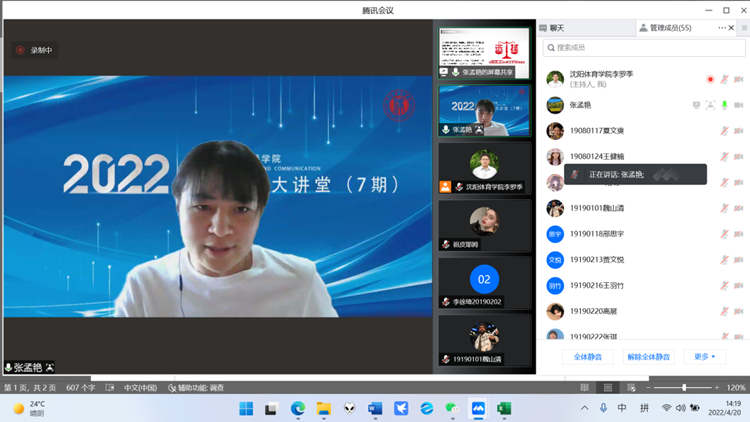Click the 607 个字 word count
Image resolution: width=750 pixels, height=422 pixels.
click(80, 388)
